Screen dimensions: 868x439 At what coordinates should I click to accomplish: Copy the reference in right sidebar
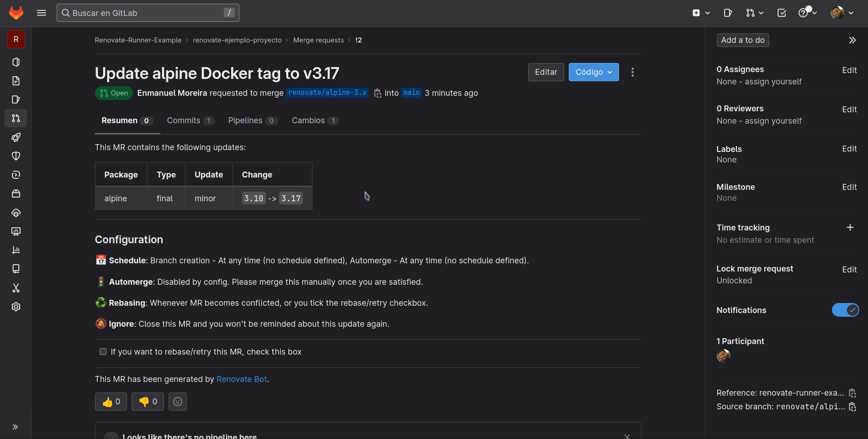point(852,393)
